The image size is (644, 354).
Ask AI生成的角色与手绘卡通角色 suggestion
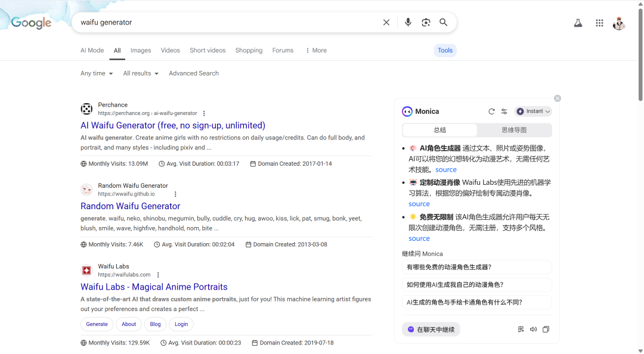tap(476, 303)
